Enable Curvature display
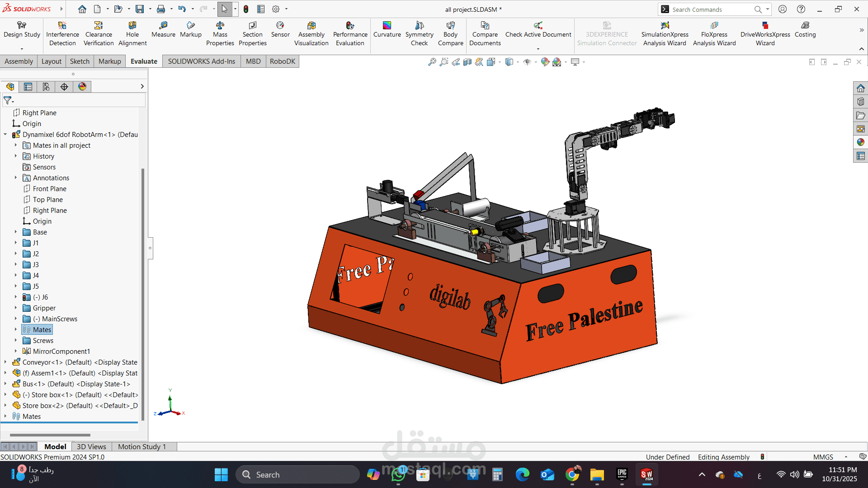The image size is (868, 488). click(387, 29)
